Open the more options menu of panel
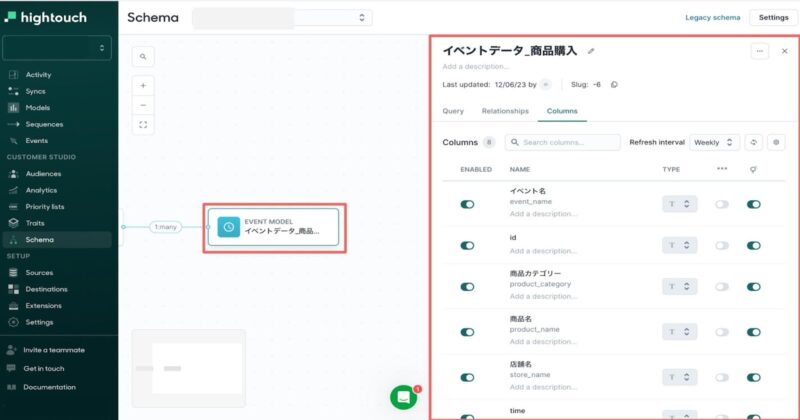This screenshot has width=800, height=420. tap(760, 51)
